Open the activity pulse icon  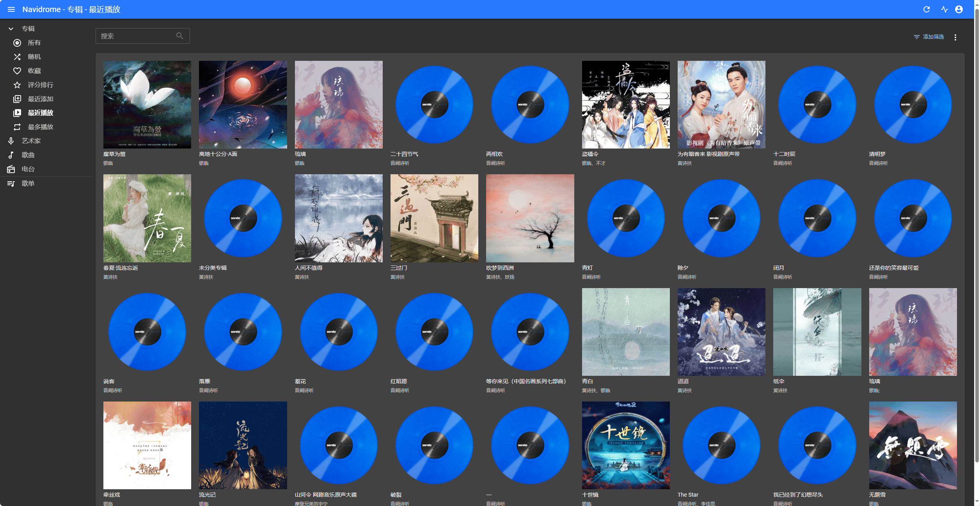point(944,9)
